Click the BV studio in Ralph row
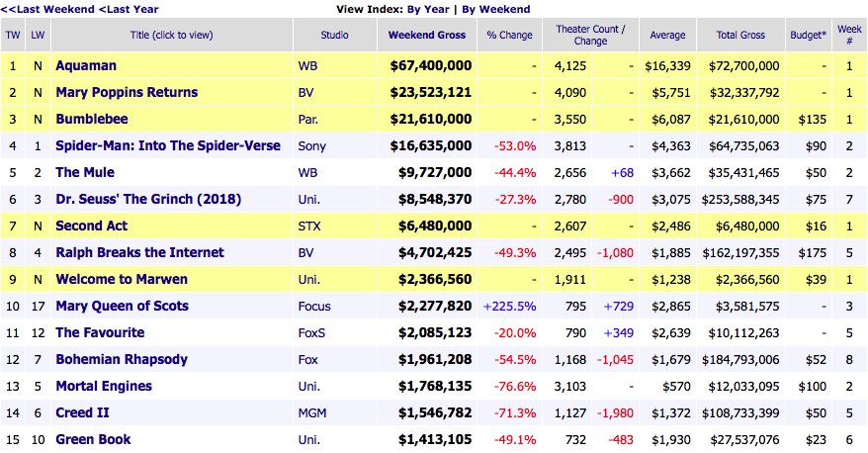Viewport: 868px width, 453px height. 305,252
